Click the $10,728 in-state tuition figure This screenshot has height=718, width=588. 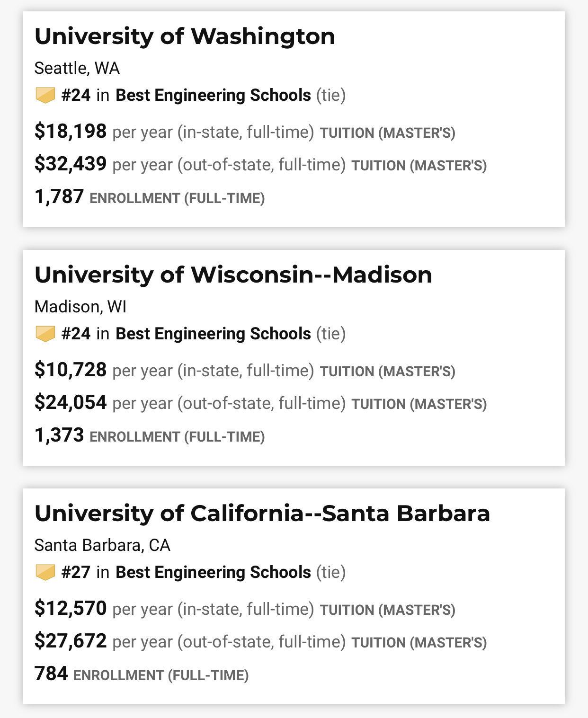[x=71, y=370]
